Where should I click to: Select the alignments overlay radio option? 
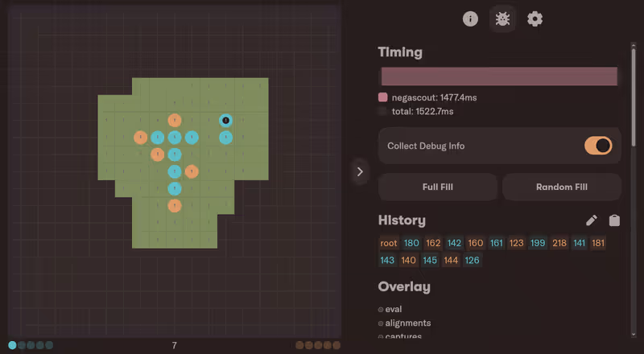381,323
